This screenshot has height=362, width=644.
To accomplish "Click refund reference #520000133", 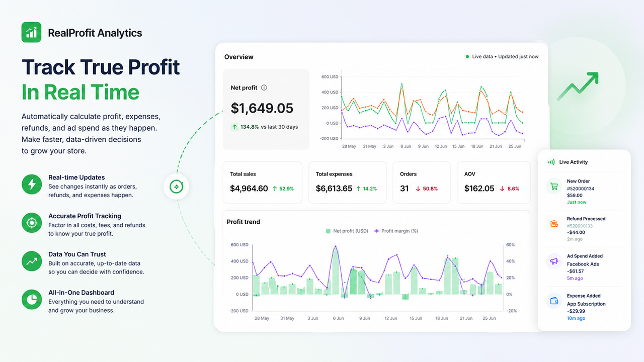I will click(x=581, y=226).
